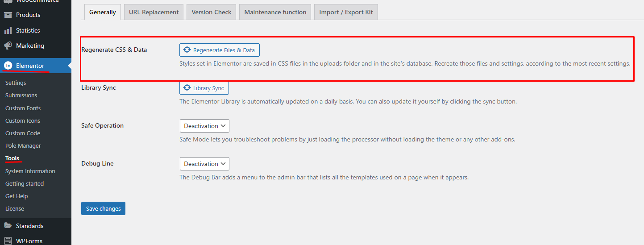
Task: Click the Debug Line setting label
Action: pyautogui.click(x=97, y=163)
